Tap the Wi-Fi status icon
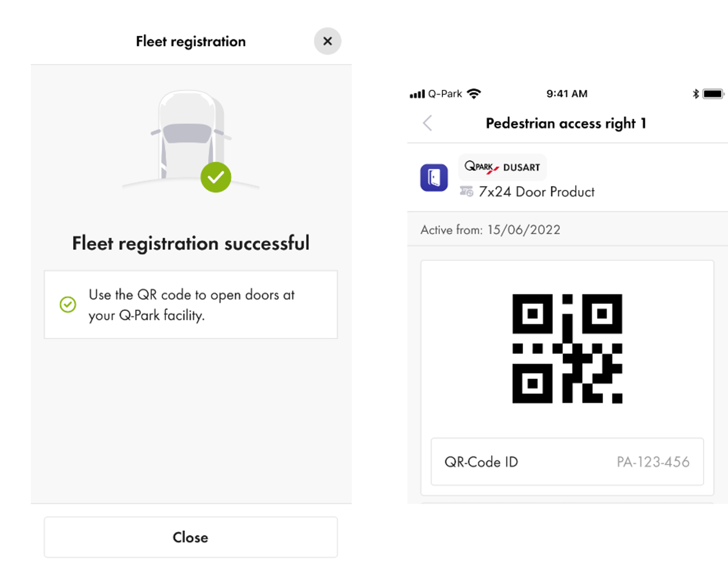 pos(474,94)
